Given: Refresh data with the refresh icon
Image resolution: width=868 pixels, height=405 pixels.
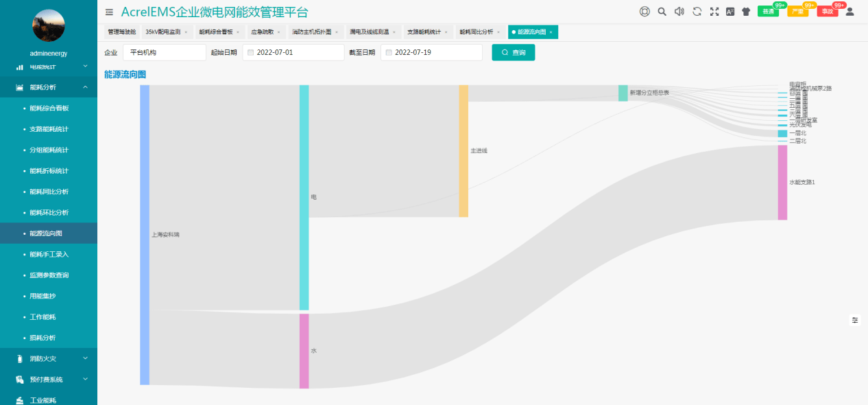Looking at the screenshot, I should point(697,12).
